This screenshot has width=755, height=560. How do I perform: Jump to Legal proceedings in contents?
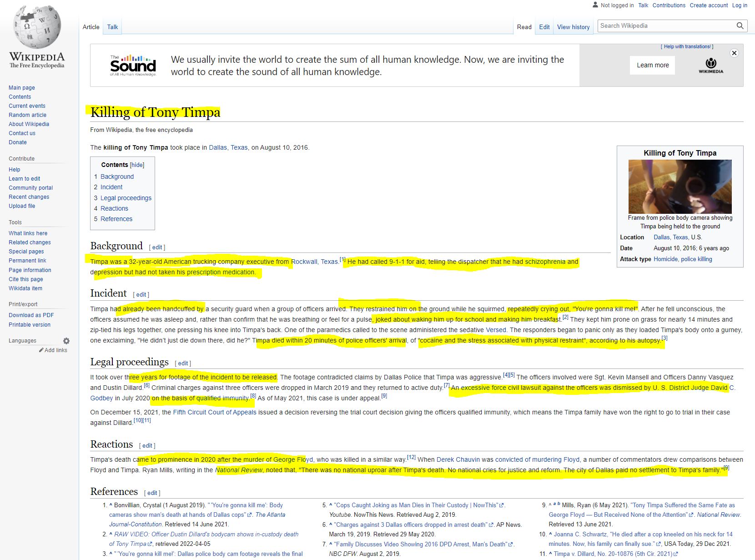(x=126, y=198)
